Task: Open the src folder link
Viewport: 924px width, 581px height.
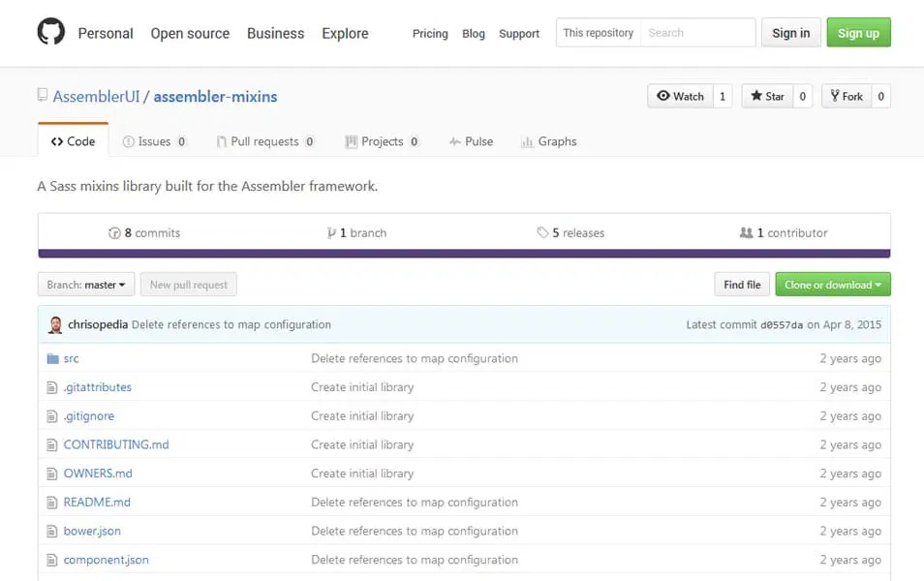Action: [71, 358]
